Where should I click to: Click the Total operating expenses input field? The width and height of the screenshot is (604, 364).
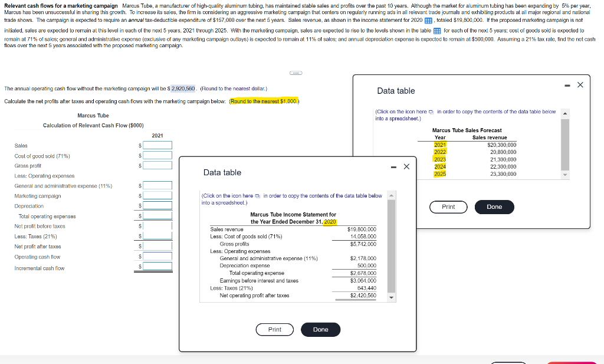[x=157, y=215]
